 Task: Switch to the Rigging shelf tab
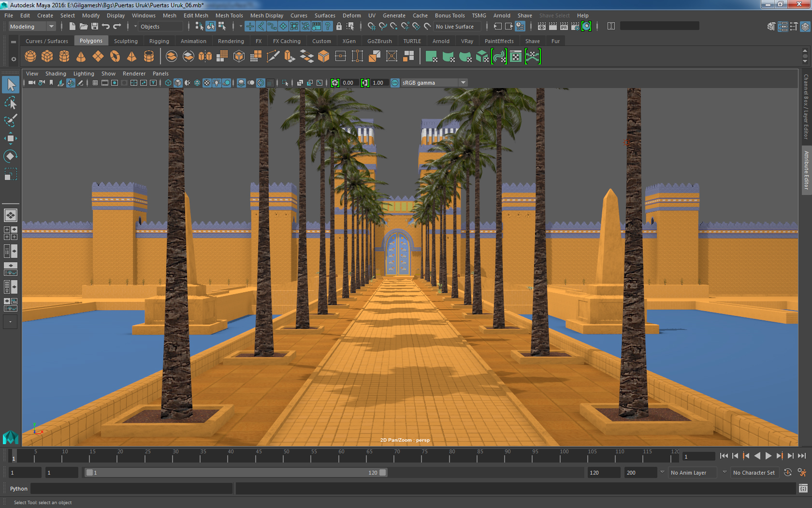click(x=159, y=41)
